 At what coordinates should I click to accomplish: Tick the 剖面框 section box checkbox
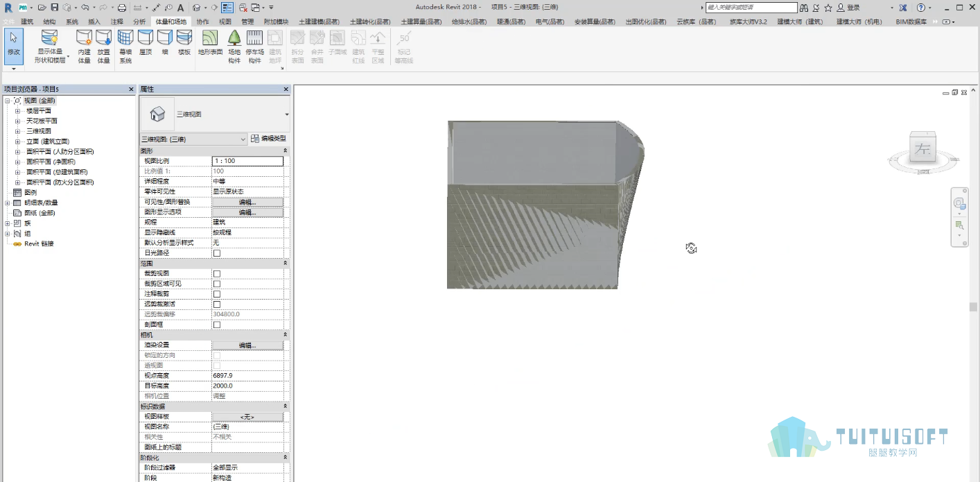(x=217, y=325)
